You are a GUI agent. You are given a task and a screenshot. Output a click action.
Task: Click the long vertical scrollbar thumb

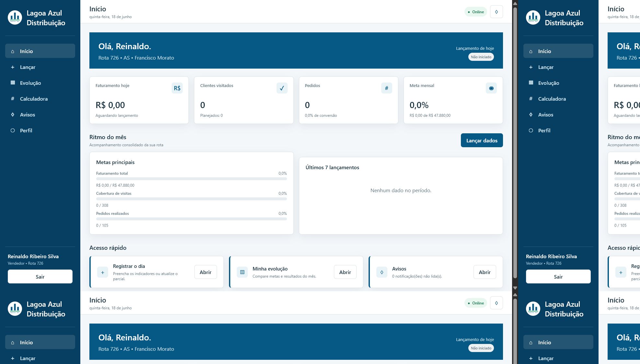click(x=515, y=142)
